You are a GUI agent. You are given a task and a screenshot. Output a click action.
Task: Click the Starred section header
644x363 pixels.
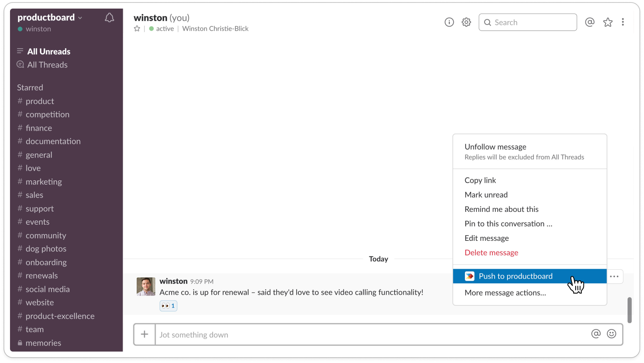coord(30,88)
